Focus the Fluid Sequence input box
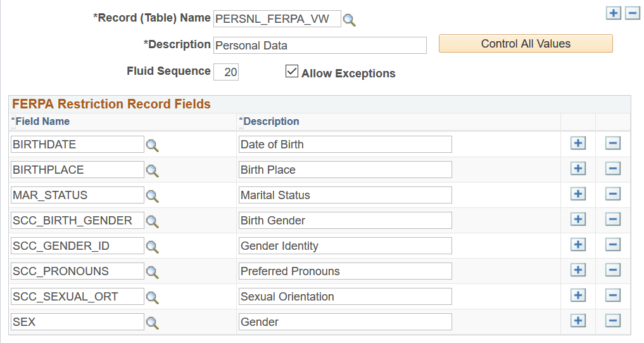Viewport: 644px width, 343px height. (x=226, y=72)
